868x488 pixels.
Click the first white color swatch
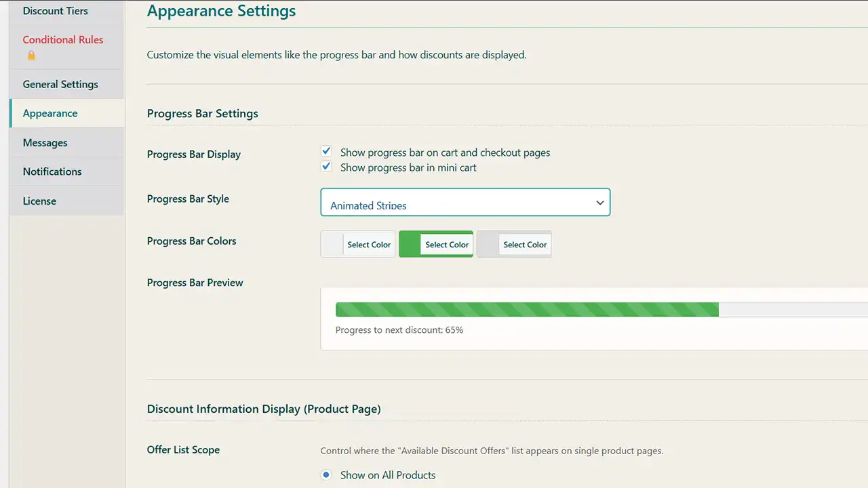pyautogui.click(x=332, y=244)
